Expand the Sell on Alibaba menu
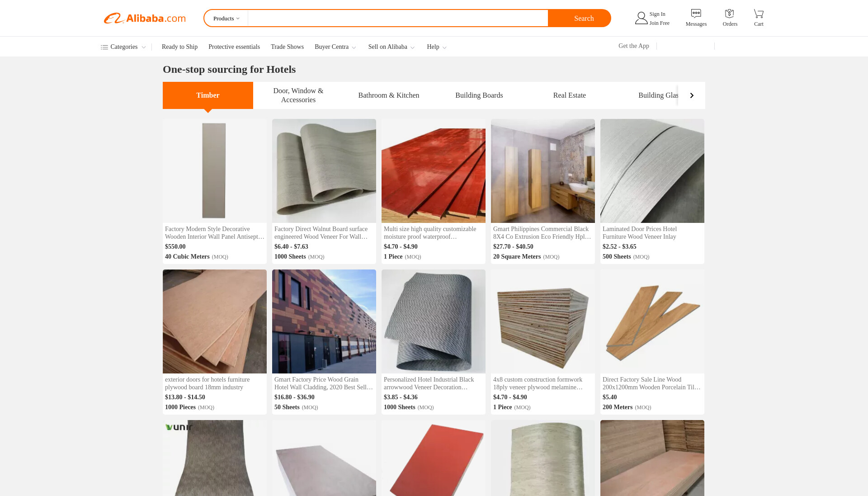The image size is (868, 496). point(391,47)
